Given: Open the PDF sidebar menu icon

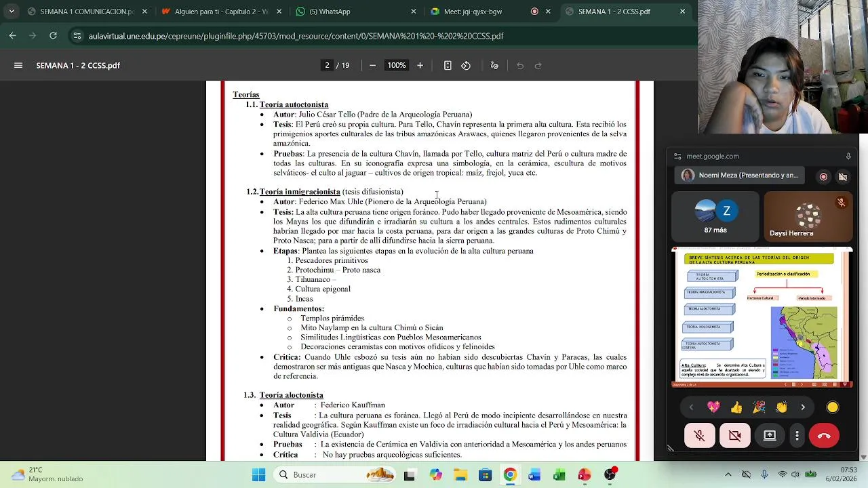Looking at the screenshot, I should (18, 66).
